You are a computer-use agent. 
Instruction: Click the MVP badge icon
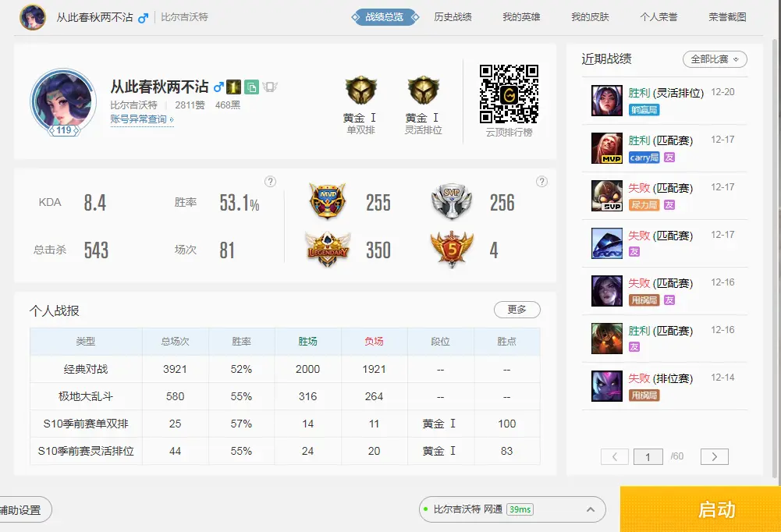coord(327,201)
